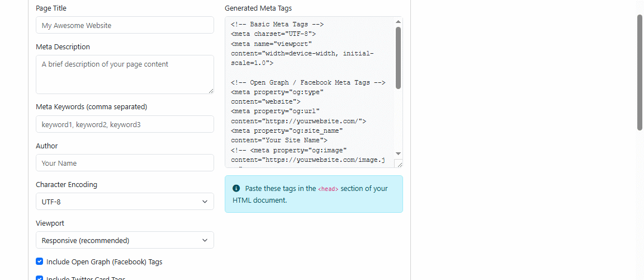The image size is (644, 280).
Task: Open the Viewport dropdown
Action: pos(125,240)
